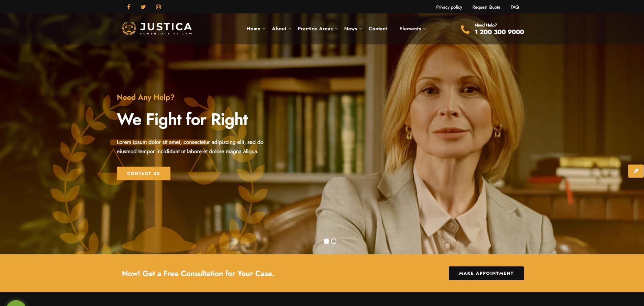
Task: Expand the Home menu chevron
Action: [264, 29]
